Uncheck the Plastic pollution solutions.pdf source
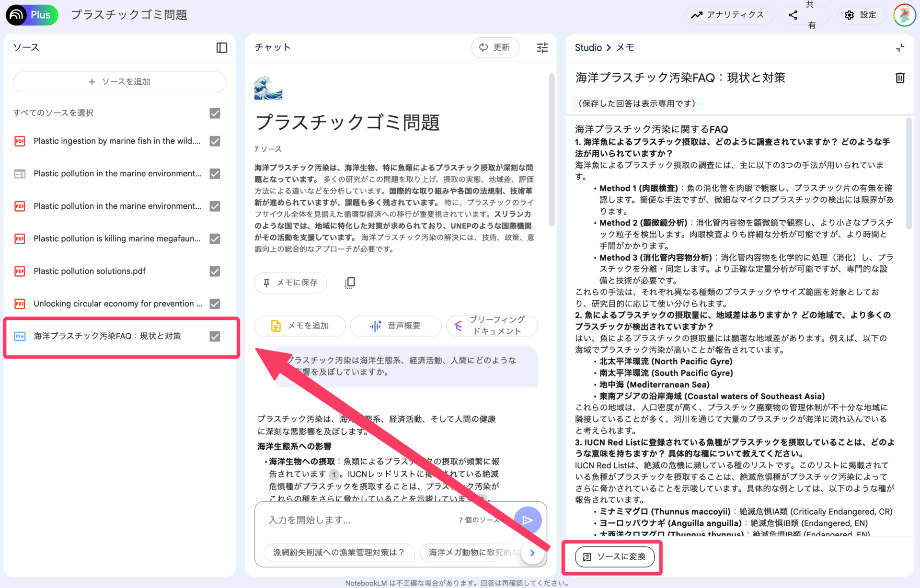The image size is (920, 588). pyautogui.click(x=215, y=271)
